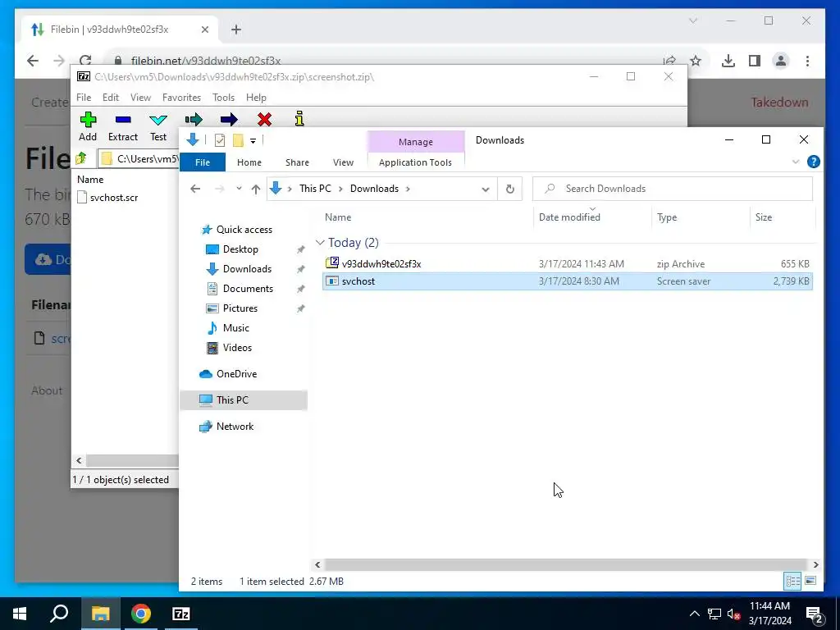
Task: Open Desktop in navigation pane
Action: pyautogui.click(x=240, y=249)
